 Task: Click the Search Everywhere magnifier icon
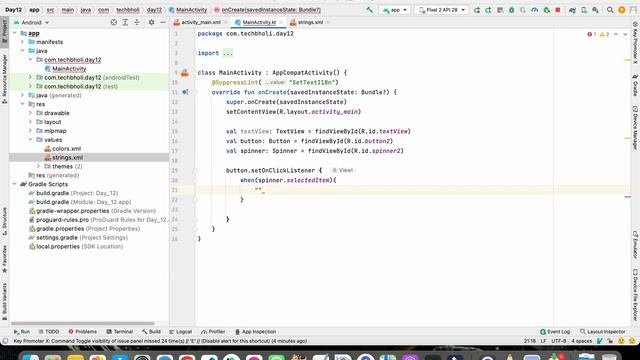pos(610,10)
